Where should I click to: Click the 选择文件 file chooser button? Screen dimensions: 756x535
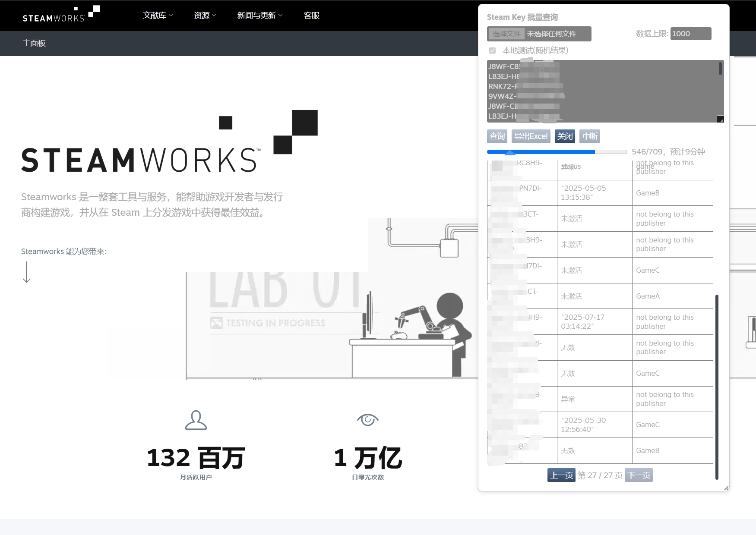[506, 34]
